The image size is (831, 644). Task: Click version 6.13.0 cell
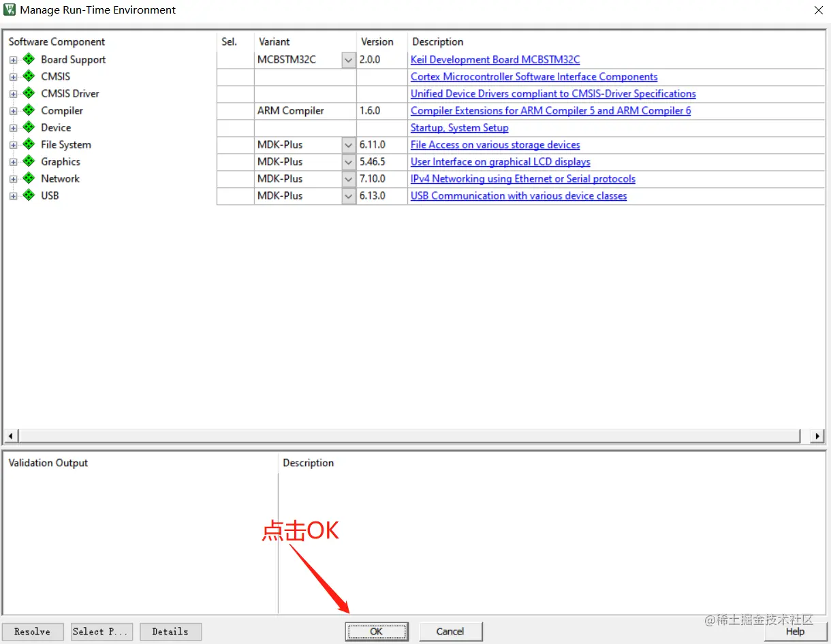click(382, 196)
